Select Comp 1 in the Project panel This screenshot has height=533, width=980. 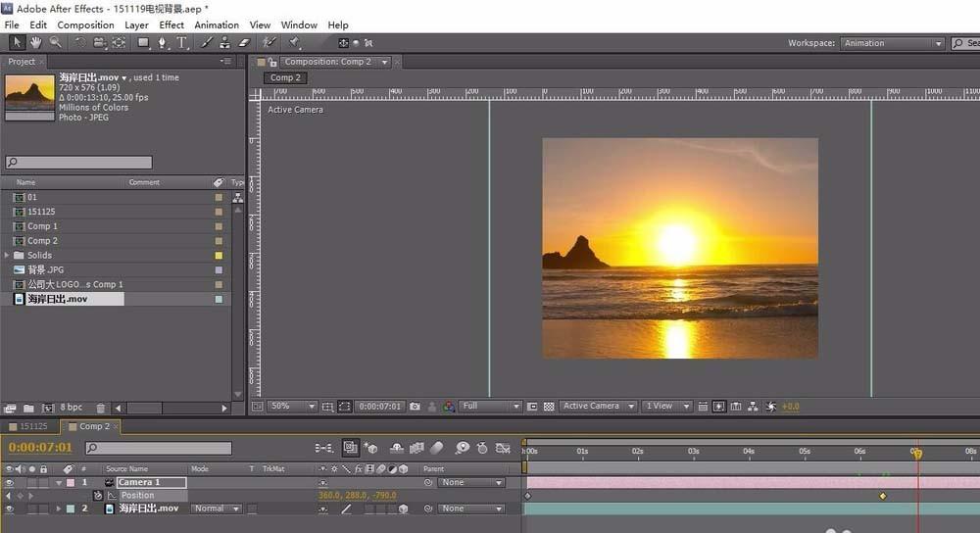[42, 226]
